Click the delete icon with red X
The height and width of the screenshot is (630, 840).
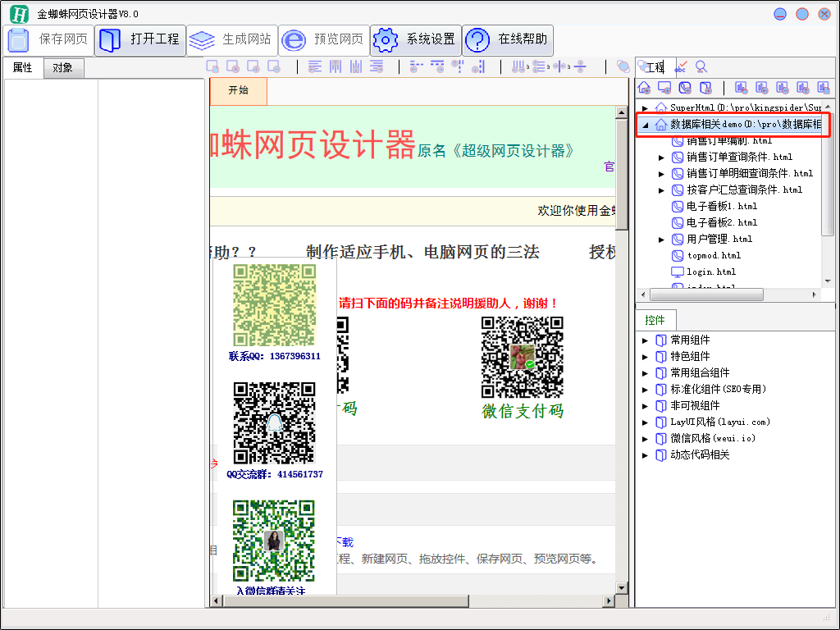click(x=233, y=66)
